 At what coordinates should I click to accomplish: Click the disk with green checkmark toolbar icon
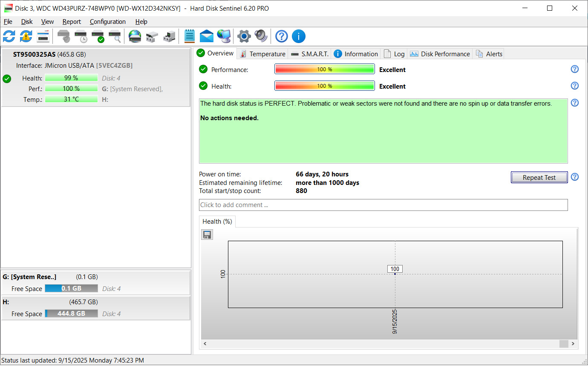98,36
